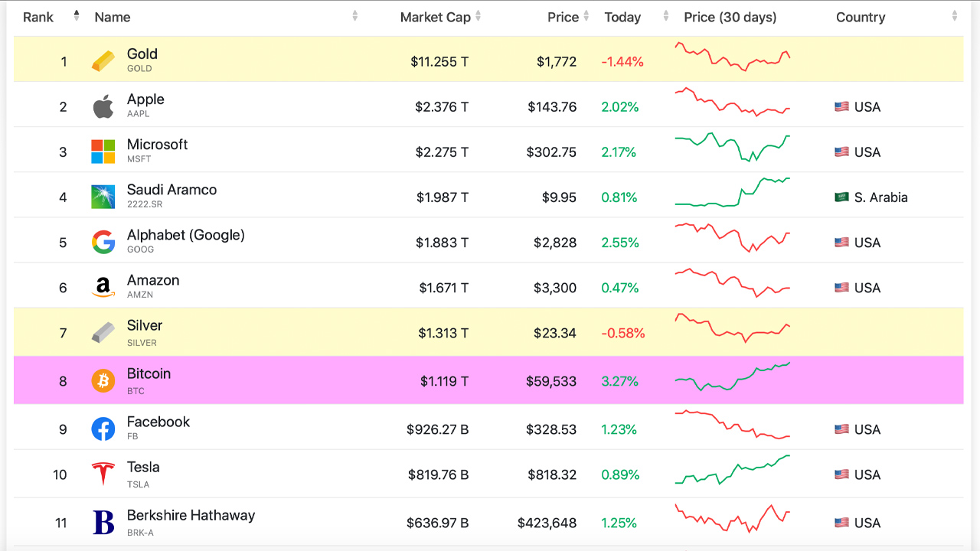View Berkshire Hathaway 30-day price chart
This screenshot has width=980, height=551.
click(x=733, y=518)
